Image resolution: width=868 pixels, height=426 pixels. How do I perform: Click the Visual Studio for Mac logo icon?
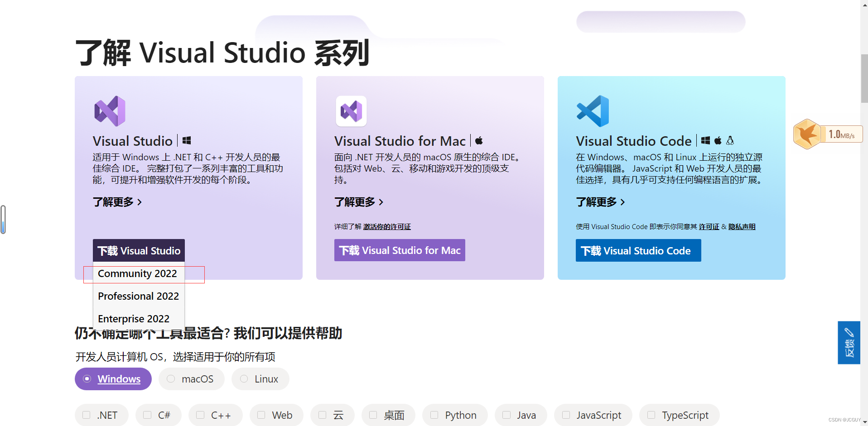tap(351, 111)
